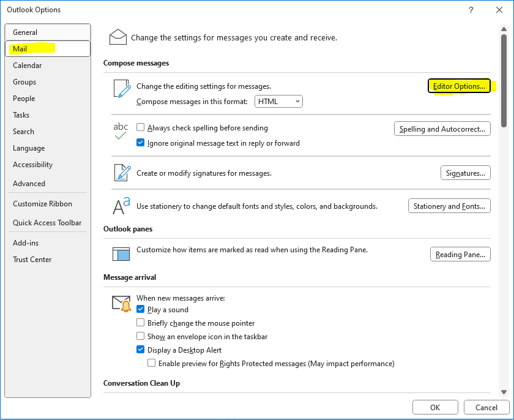Click the stationery fonts Aa icon
This screenshot has width=514, height=420.
tap(121, 206)
